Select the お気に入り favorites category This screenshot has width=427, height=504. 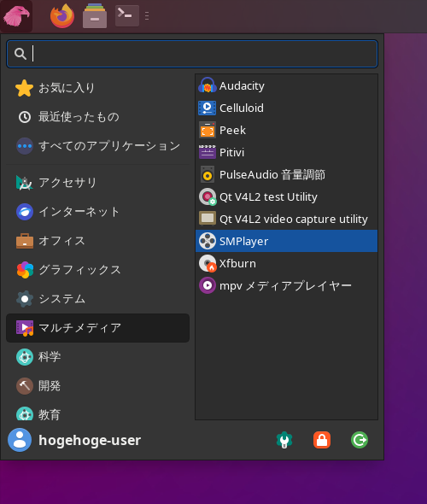(x=97, y=88)
